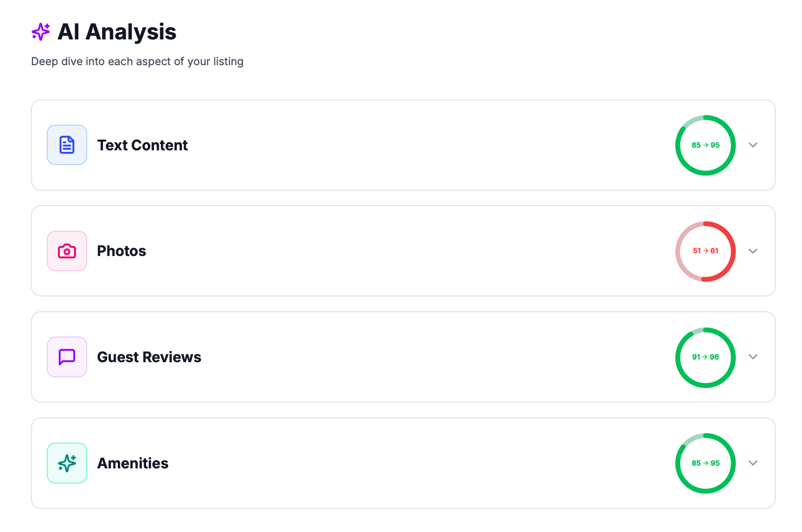The image size is (802, 532).
Task: Click the teal sparkle Amenities icon
Action: click(x=67, y=463)
